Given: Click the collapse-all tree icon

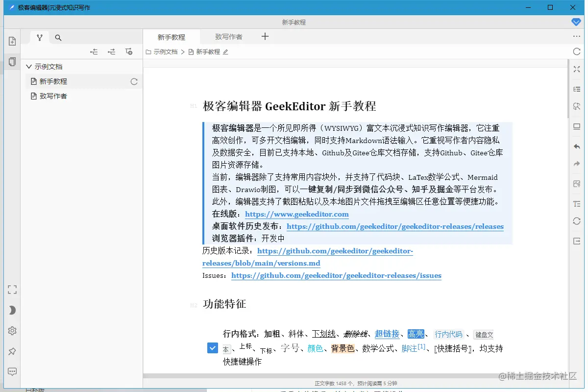Looking at the screenshot, I should click(94, 51).
